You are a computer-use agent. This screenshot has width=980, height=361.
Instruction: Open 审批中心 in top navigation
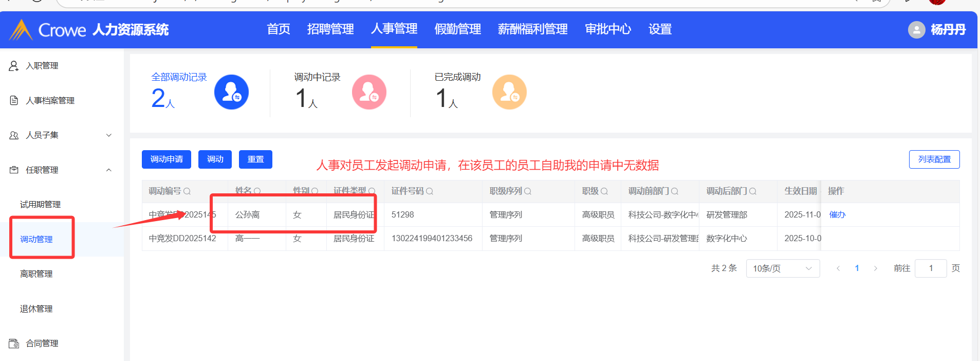pyautogui.click(x=608, y=29)
